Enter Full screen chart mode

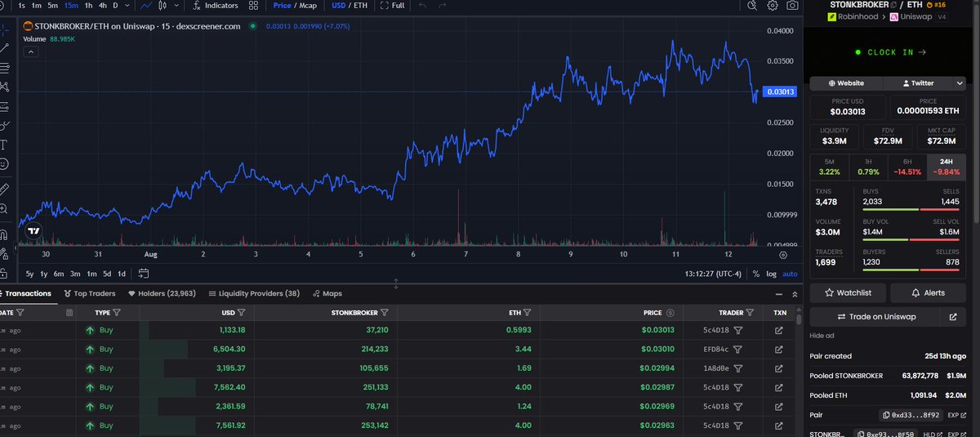pos(393,6)
